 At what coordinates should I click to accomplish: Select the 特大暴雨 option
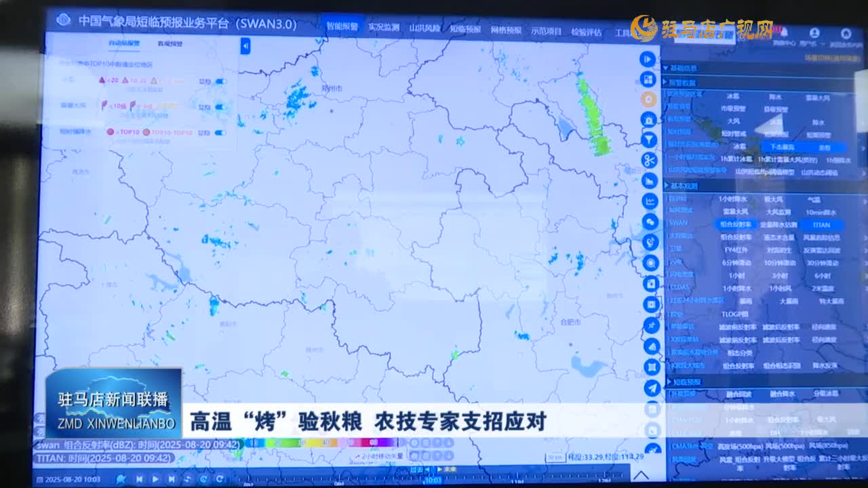(x=831, y=301)
